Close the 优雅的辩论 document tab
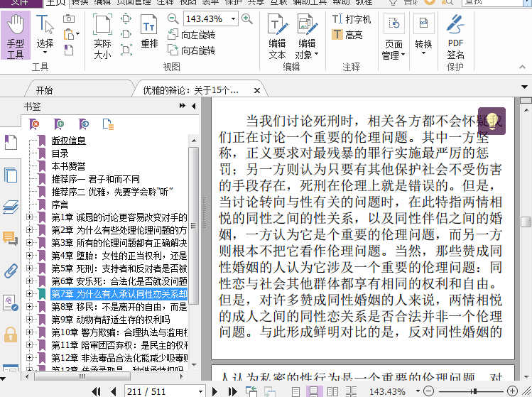Image resolution: width=532 pixels, height=397 pixels. click(257, 91)
